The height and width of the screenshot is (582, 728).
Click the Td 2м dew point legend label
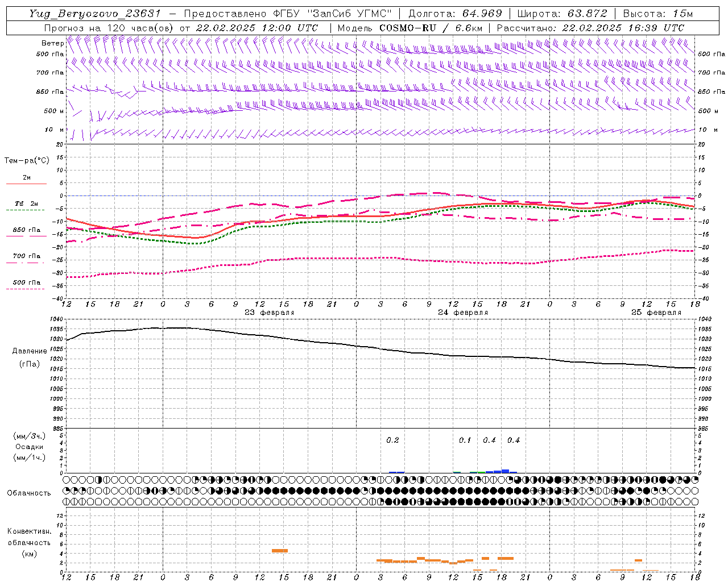(27, 203)
